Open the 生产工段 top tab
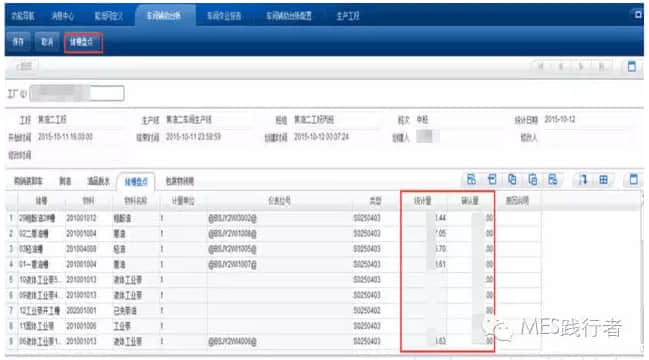Viewport: 649px width, 360px height. 348,16
